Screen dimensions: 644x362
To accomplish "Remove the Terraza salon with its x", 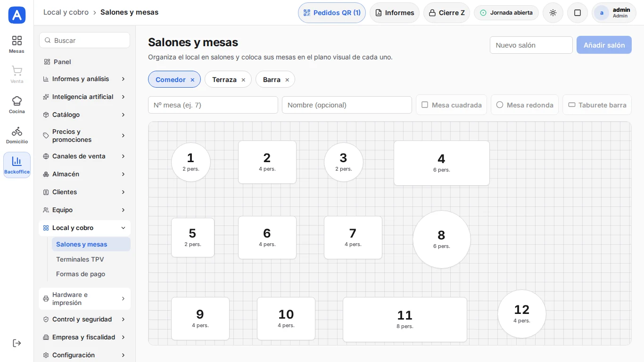I will 243,80.
